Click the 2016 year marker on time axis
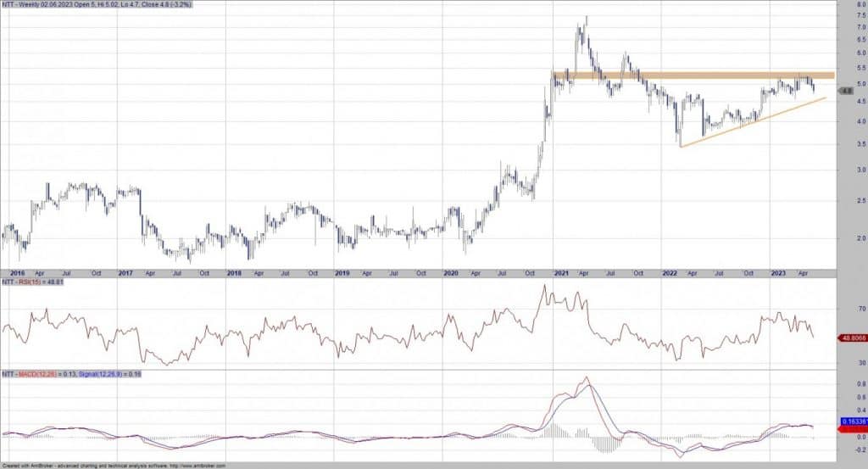Image resolution: width=868 pixels, height=469 pixels. 15,273
